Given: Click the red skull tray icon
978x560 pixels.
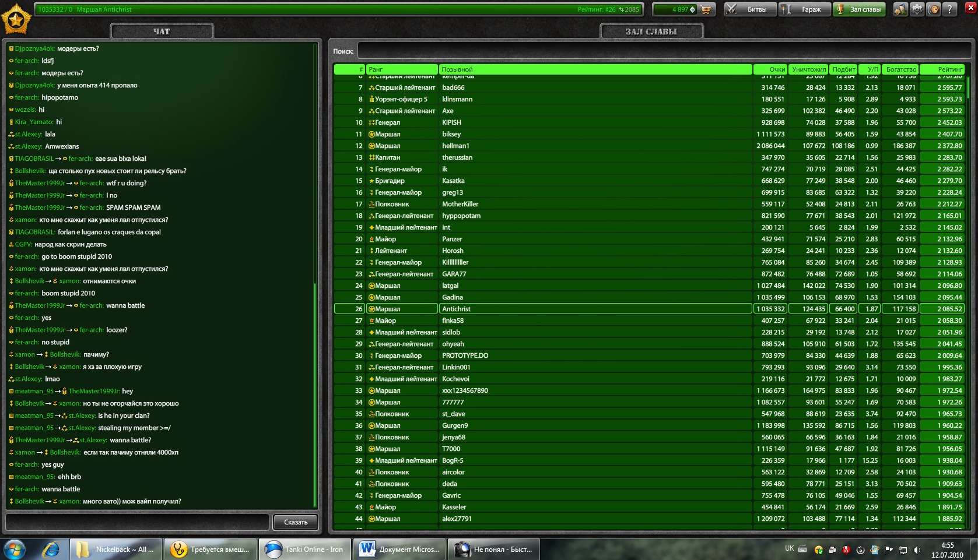Looking at the screenshot, I should pos(846,550).
